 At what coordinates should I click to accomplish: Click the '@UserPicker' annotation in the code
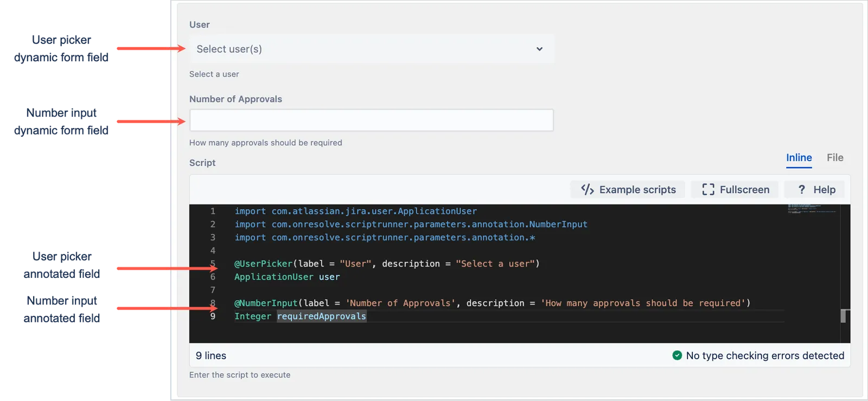pos(263,264)
